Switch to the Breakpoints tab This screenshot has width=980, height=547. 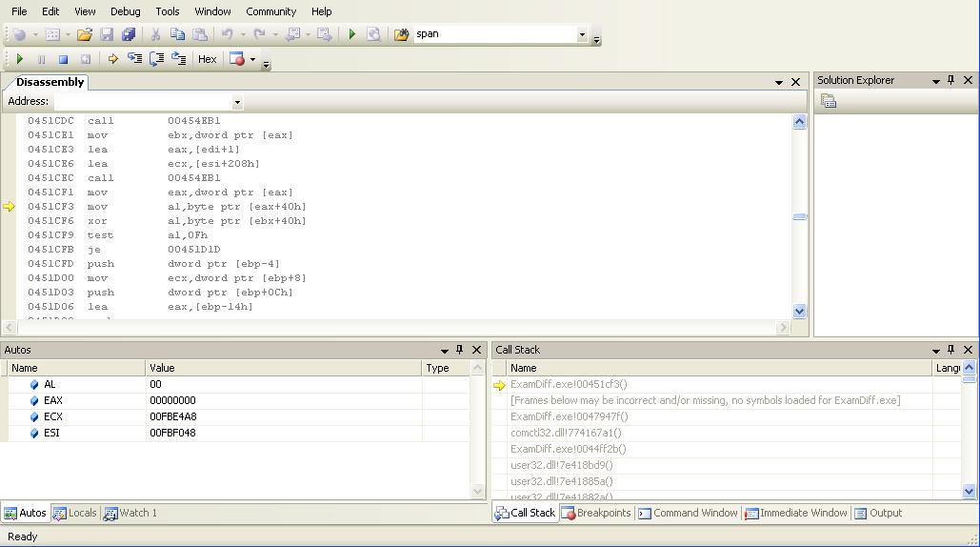[596, 514]
